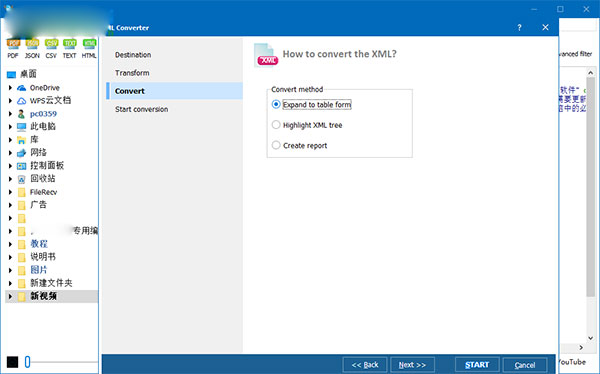Click the 回收站 recycle bin icon
Image resolution: width=600 pixels, height=374 pixels.
coord(22,179)
